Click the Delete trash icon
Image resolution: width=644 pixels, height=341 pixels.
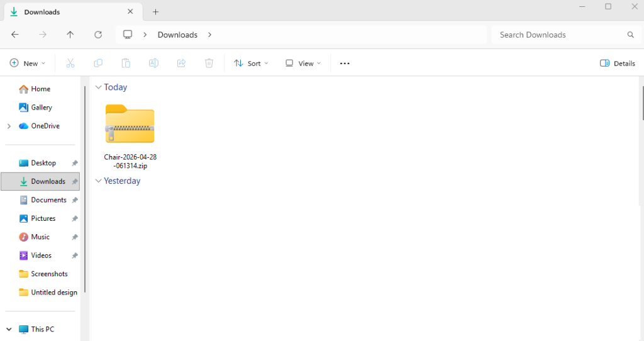tap(209, 64)
